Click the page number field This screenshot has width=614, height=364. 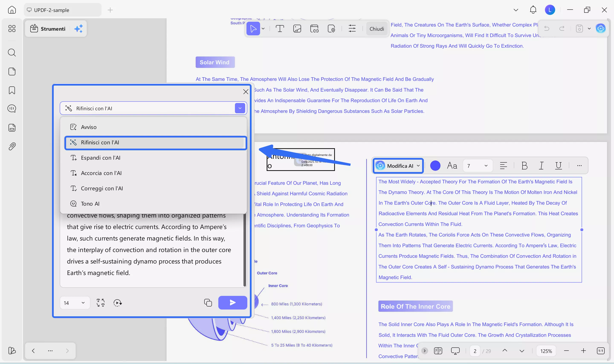click(475, 351)
